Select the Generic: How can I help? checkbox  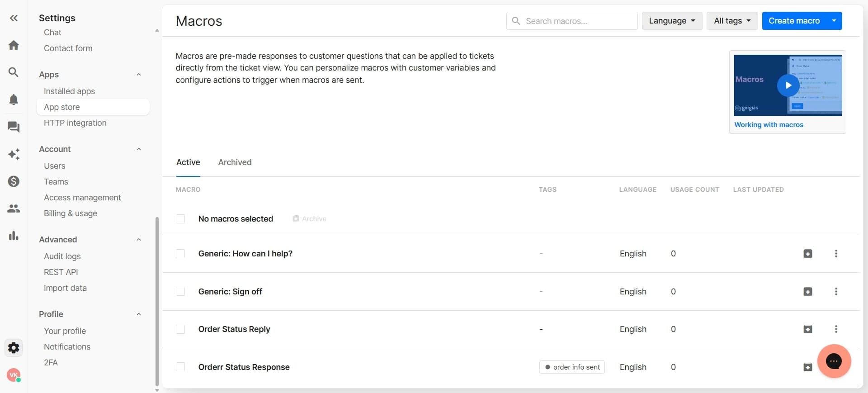click(180, 254)
